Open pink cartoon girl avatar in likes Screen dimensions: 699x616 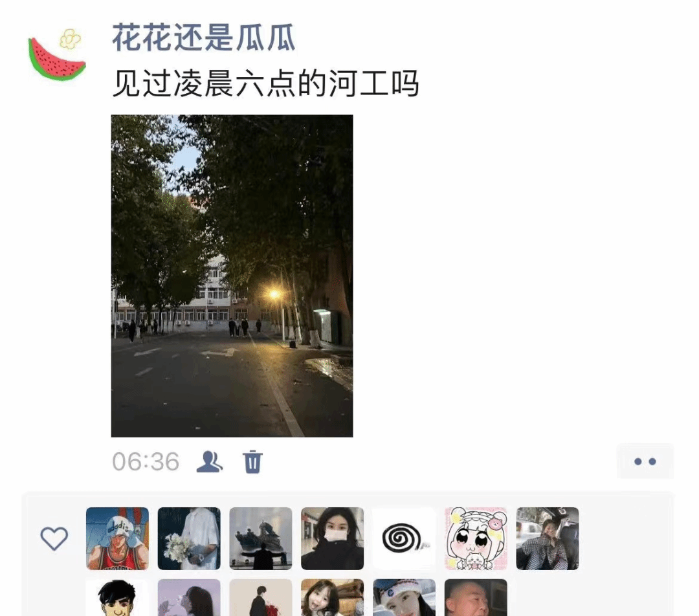(x=476, y=538)
